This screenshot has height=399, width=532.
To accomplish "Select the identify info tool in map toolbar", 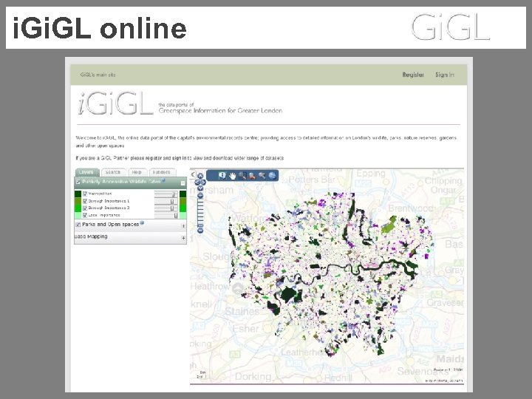I will pyautogui.click(x=222, y=175).
